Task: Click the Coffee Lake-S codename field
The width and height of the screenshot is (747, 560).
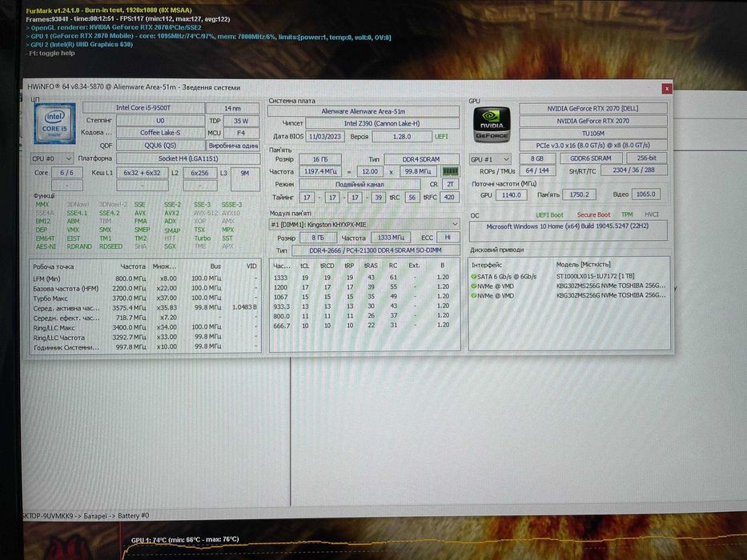Action: point(160,133)
